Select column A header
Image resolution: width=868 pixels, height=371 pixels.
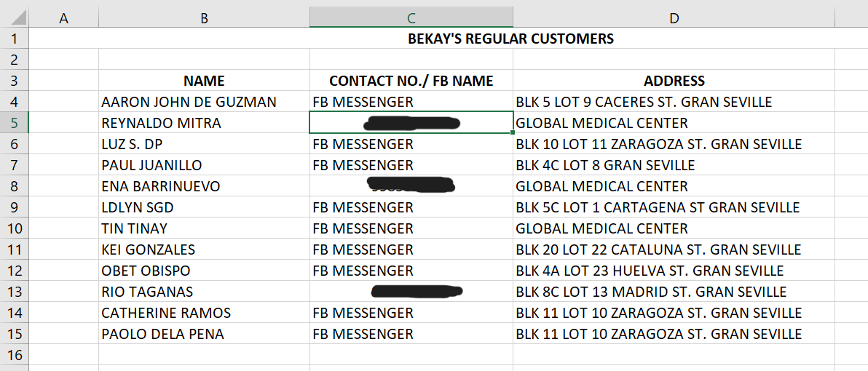(63, 18)
